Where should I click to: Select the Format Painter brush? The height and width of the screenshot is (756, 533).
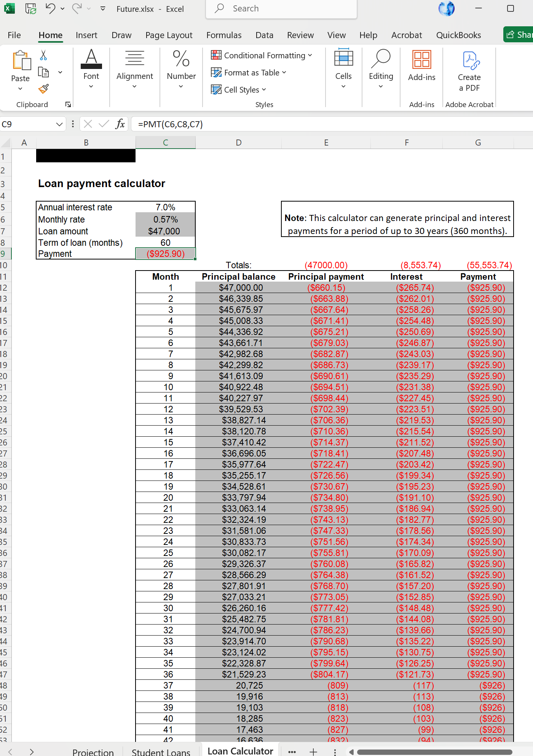(43, 89)
